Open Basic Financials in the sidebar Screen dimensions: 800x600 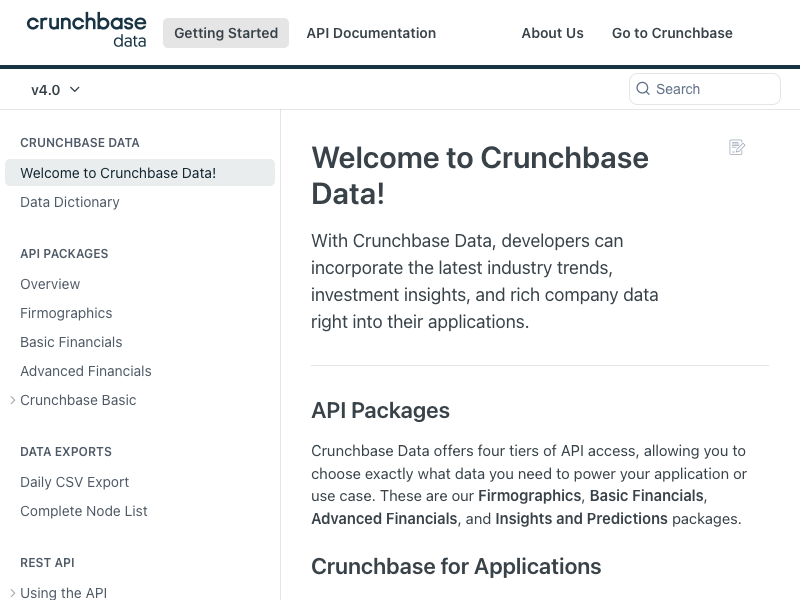tap(71, 342)
